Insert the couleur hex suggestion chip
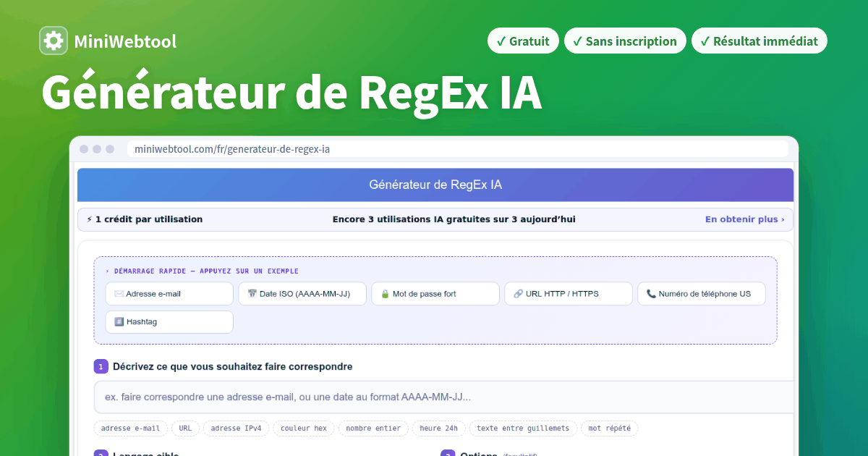 coord(304,428)
